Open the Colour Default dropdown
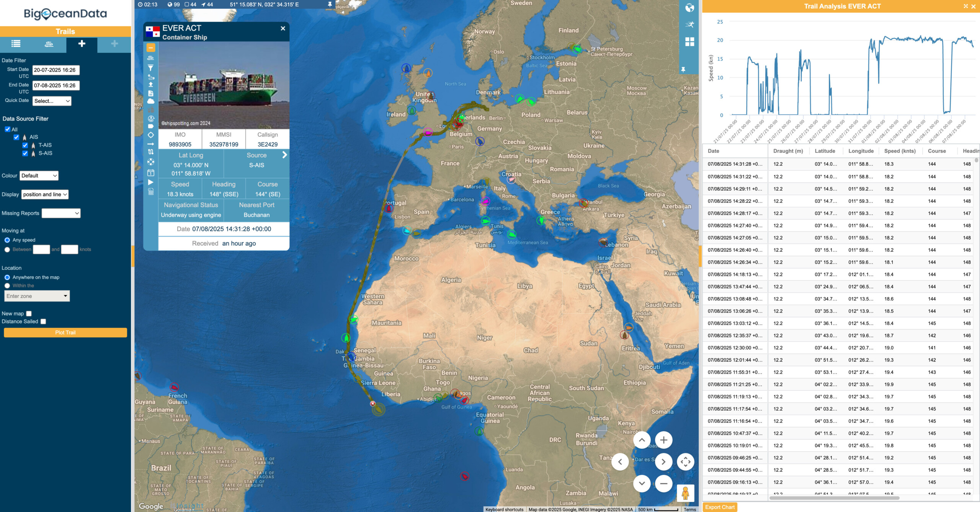Viewport: 980px width, 512px height. (x=39, y=176)
